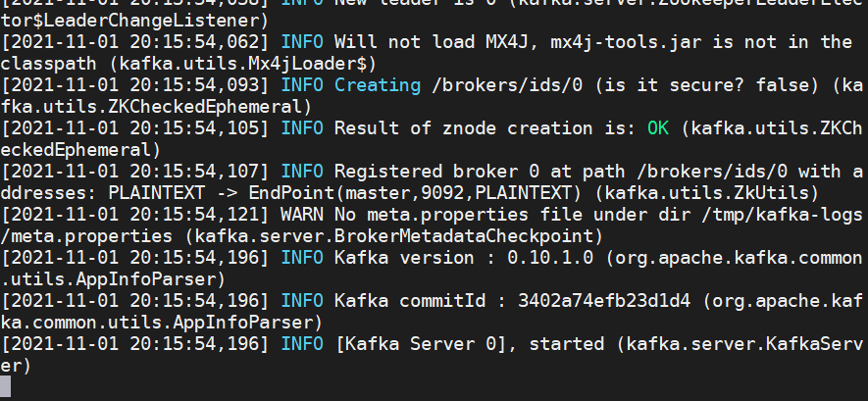Select the cyan word Creating
Screen dimensions: 868x401
(378, 85)
